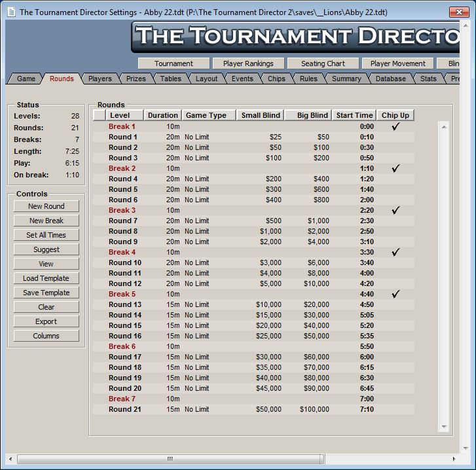This screenshot has width=476, height=470.
Task: Click the window vertical scroll-down arrow
Action: pos(466,448)
